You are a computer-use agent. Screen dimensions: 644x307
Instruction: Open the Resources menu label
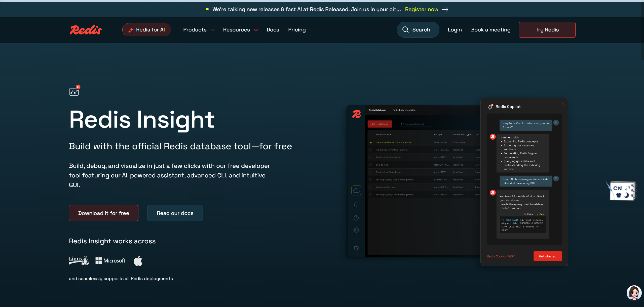tap(236, 30)
